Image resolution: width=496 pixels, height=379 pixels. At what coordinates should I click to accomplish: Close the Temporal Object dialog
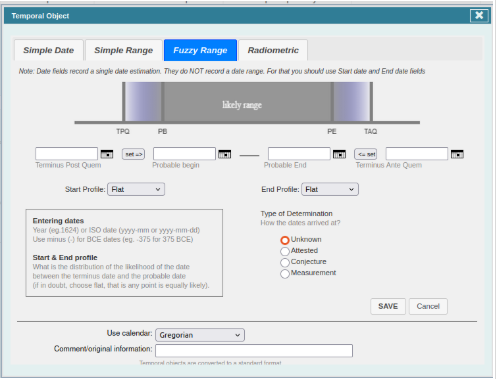click(479, 15)
